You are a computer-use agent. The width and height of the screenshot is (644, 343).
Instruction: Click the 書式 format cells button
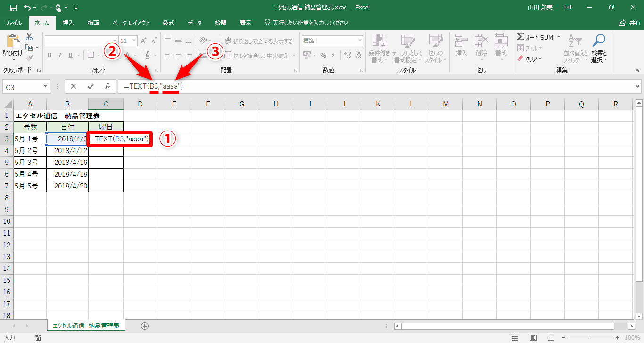click(x=501, y=48)
